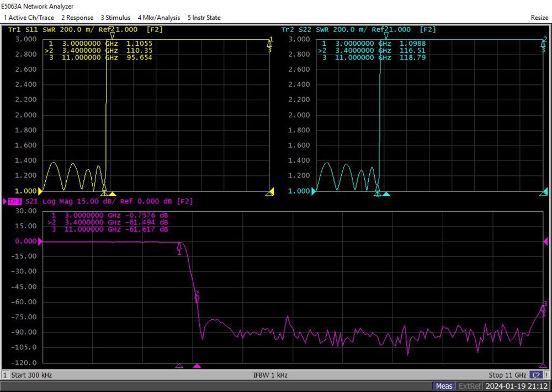Click channel 1 indicator in status row
552x392 pixels.
tap(5, 375)
